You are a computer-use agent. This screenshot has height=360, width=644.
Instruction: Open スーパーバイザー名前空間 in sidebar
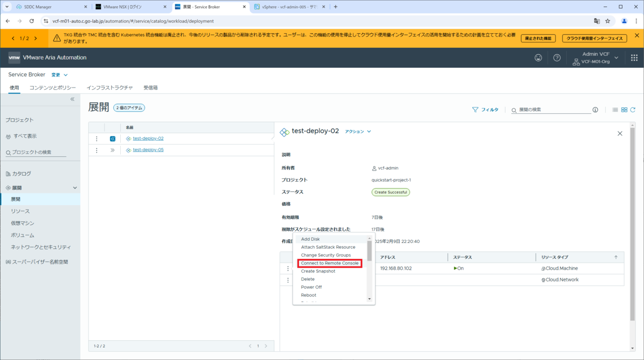pos(40,262)
